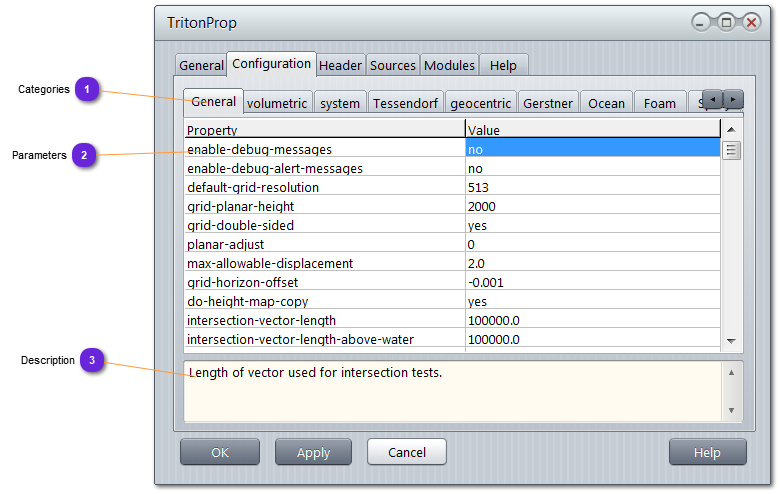
Task: Click the default-grid-resolution value field
Action: [592, 187]
